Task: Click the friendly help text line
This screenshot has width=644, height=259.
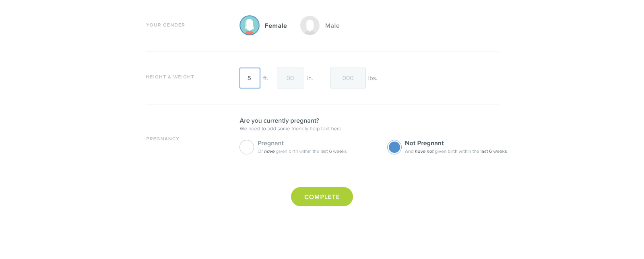Action: (291, 129)
